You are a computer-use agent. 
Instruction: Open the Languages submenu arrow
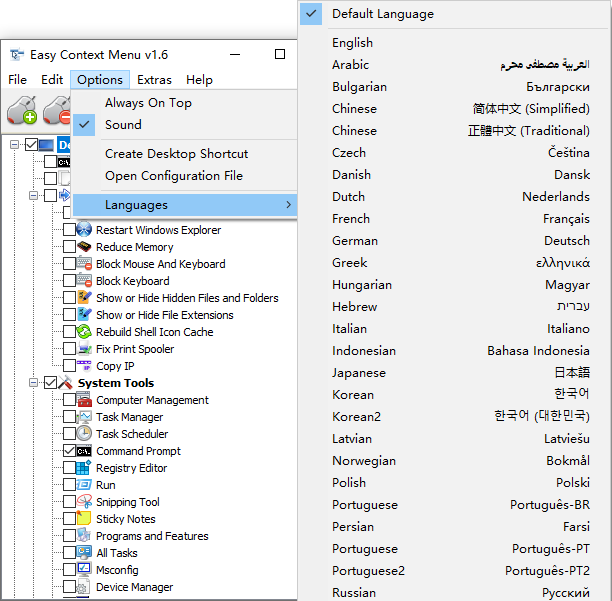[288, 204]
